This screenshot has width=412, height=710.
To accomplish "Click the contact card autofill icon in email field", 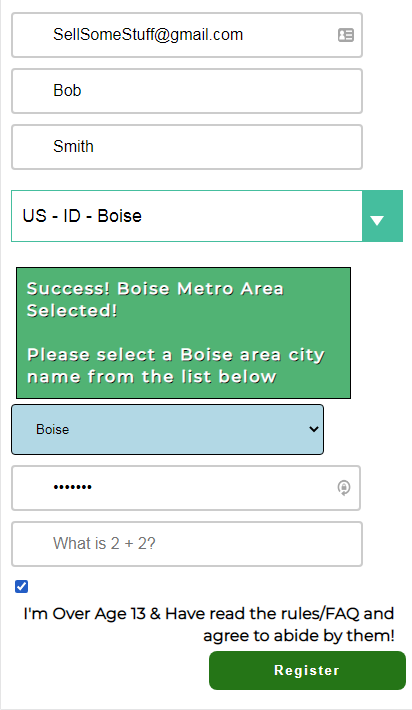I will tap(346, 35).
